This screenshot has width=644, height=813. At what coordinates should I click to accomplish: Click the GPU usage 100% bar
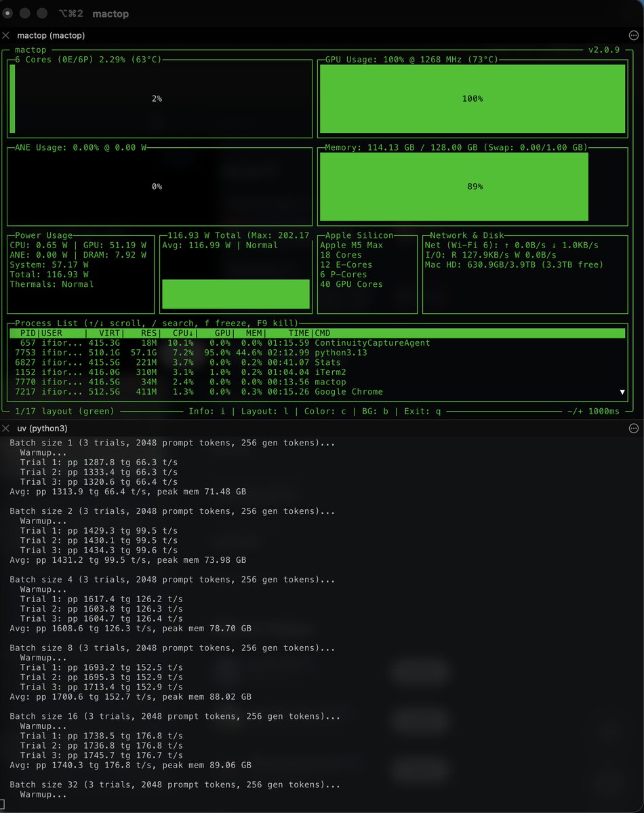pyautogui.click(x=472, y=98)
